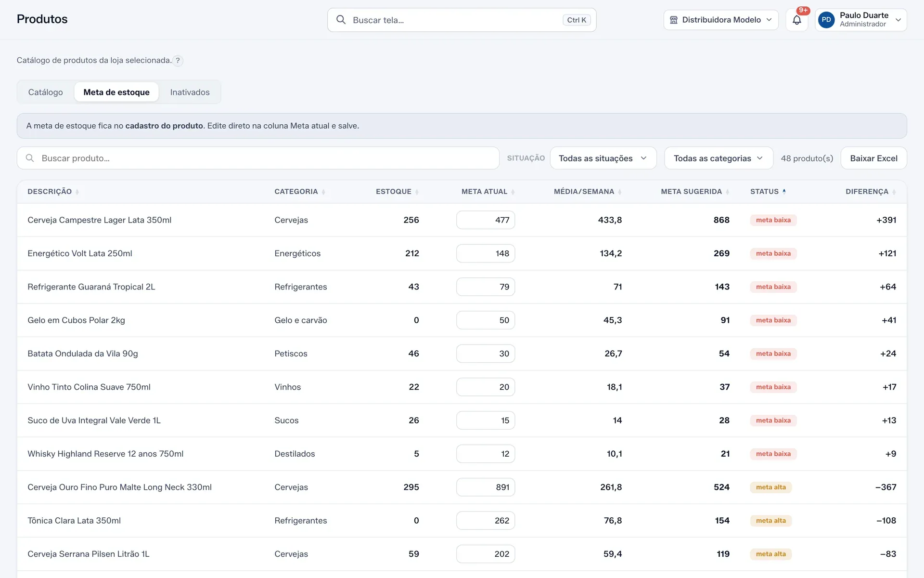This screenshot has height=578, width=924.
Task: Click the Refrigerante Guaraná Tropical 2L name
Action: click(91, 287)
